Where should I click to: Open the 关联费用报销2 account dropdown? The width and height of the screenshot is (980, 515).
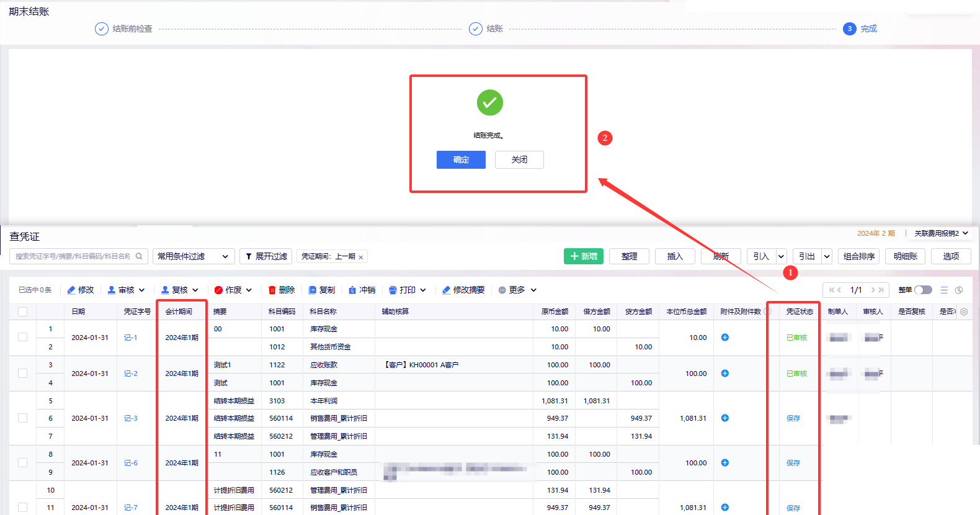[x=941, y=233]
